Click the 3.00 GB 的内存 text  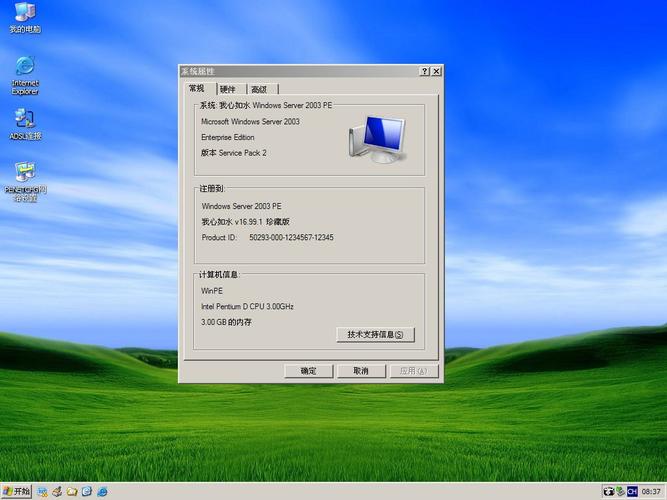[x=226, y=322]
